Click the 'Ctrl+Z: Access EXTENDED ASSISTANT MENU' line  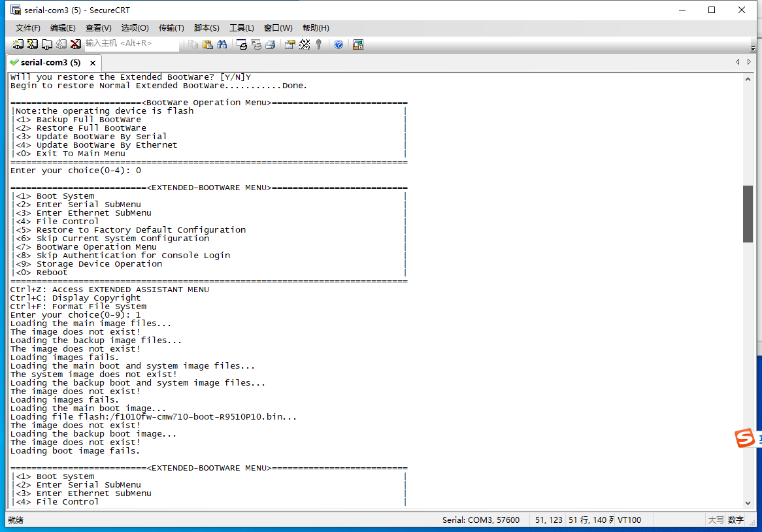pyautogui.click(x=109, y=290)
